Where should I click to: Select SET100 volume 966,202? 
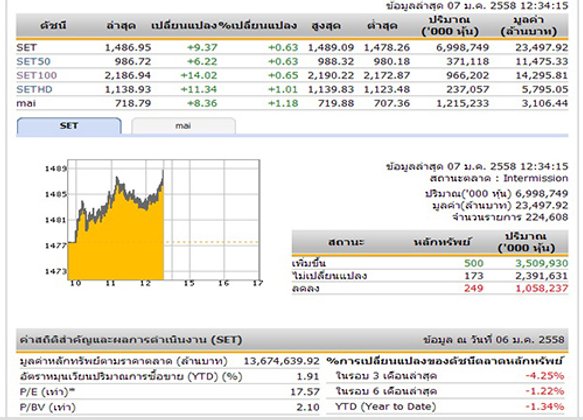(x=468, y=75)
